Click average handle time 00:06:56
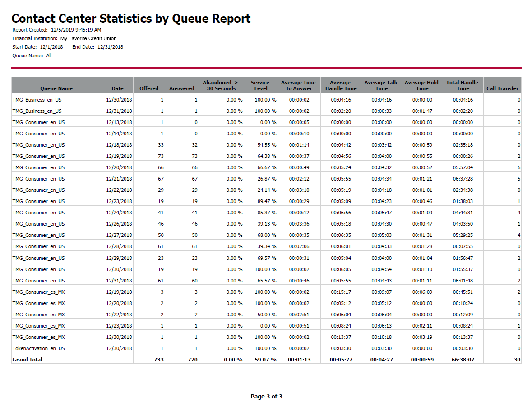Screen dimensions: 532x412 (x=341, y=213)
